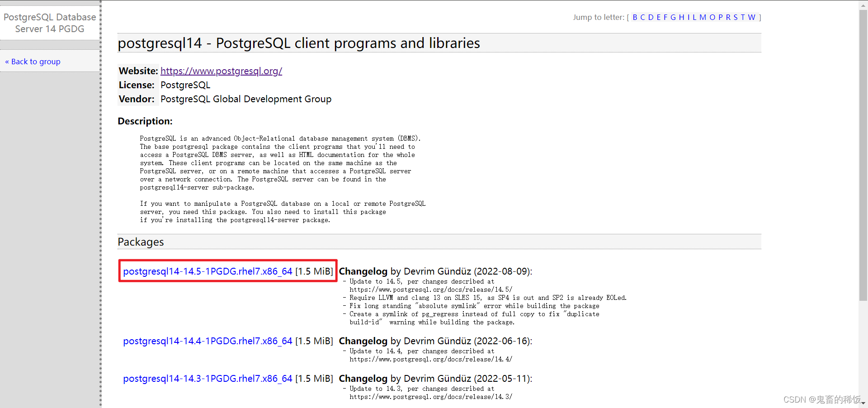This screenshot has width=868, height=408.
Task: Click the scrollbar down arrow
Action: tap(863, 403)
